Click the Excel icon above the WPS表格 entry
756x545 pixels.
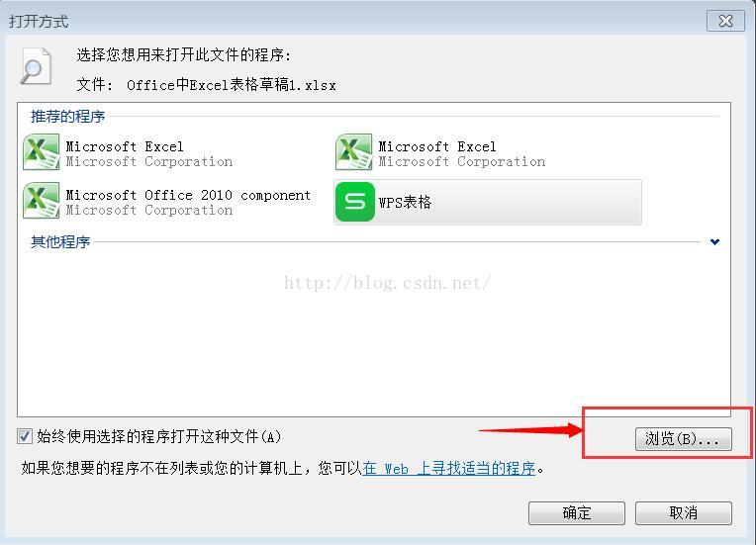[354, 152]
